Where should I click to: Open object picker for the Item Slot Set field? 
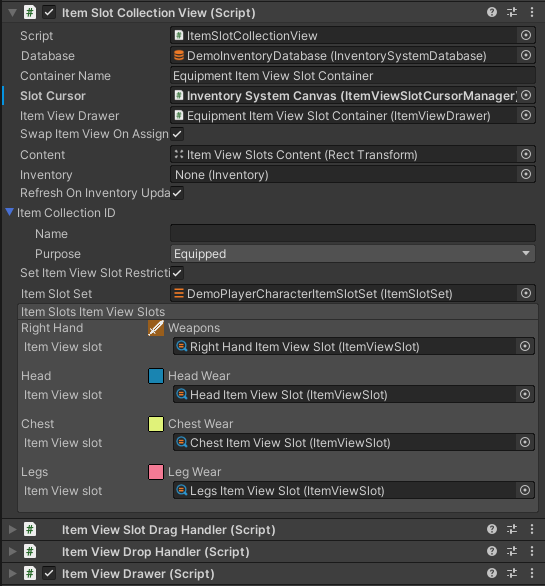click(x=526, y=293)
